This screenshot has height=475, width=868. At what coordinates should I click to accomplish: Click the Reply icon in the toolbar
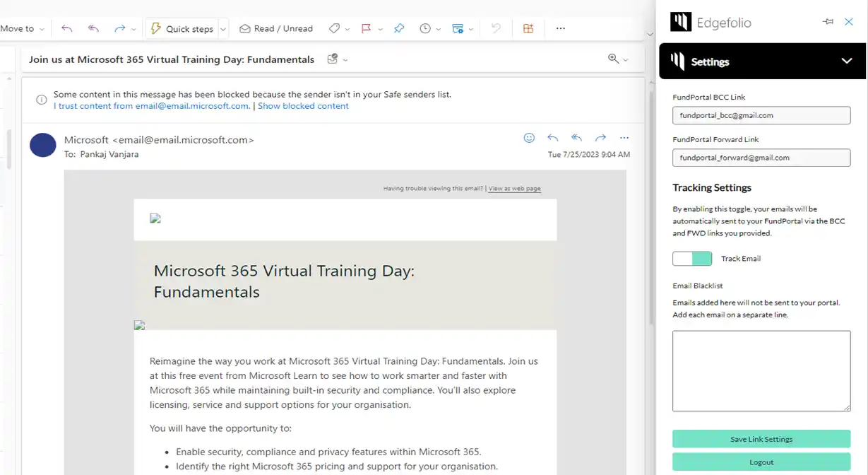pos(67,28)
